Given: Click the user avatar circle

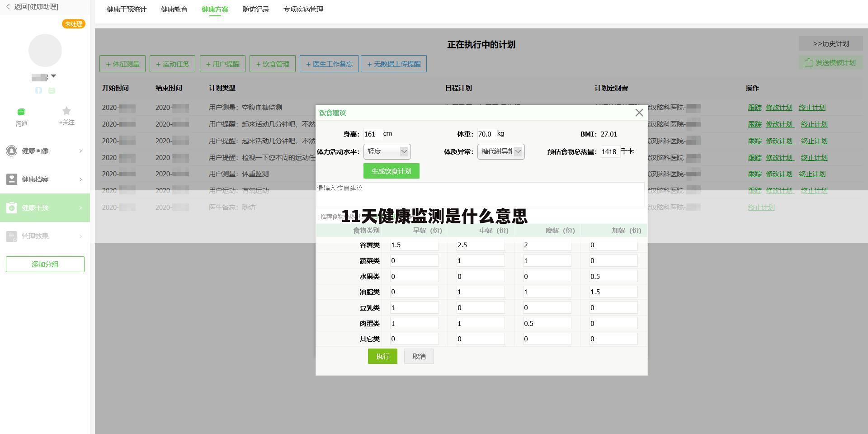Looking at the screenshot, I should pyautogui.click(x=45, y=50).
